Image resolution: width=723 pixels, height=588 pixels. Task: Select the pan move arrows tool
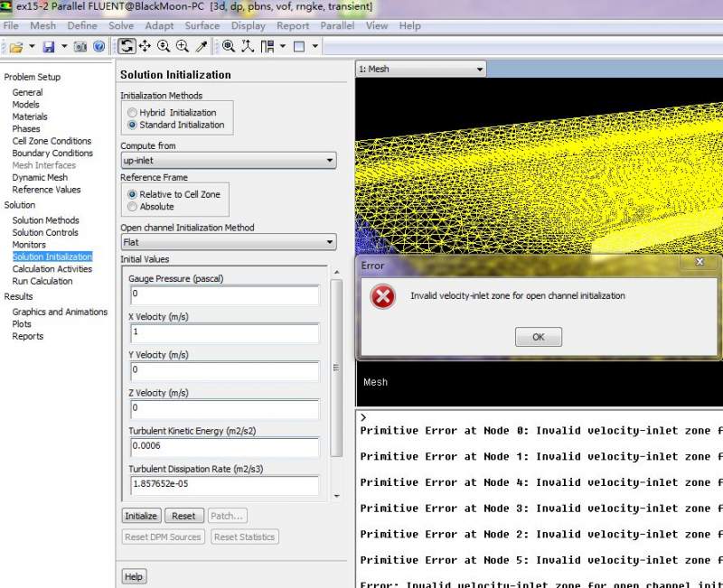tap(145, 46)
